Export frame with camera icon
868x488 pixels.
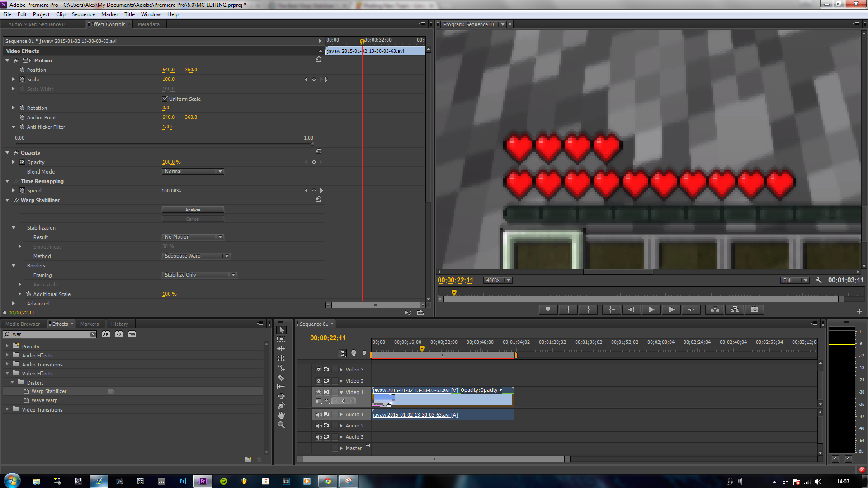click(755, 310)
